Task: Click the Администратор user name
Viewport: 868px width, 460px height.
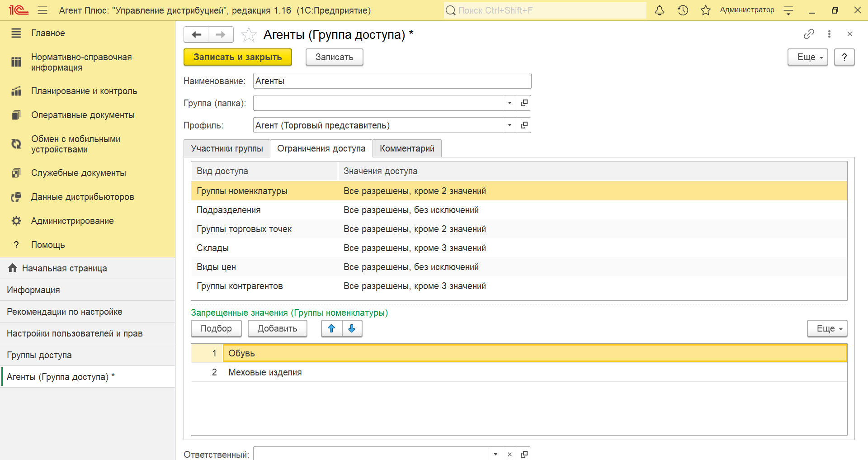Action: tap(747, 10)
